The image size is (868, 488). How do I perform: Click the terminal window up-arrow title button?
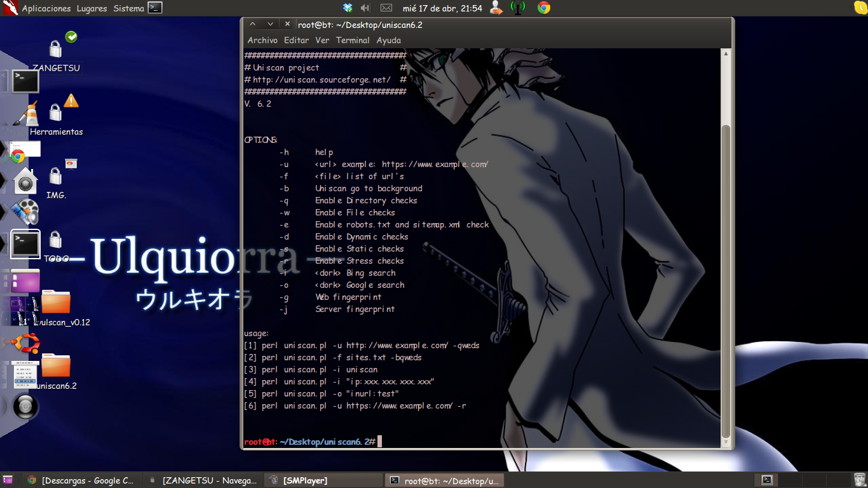tap(253, 24)
